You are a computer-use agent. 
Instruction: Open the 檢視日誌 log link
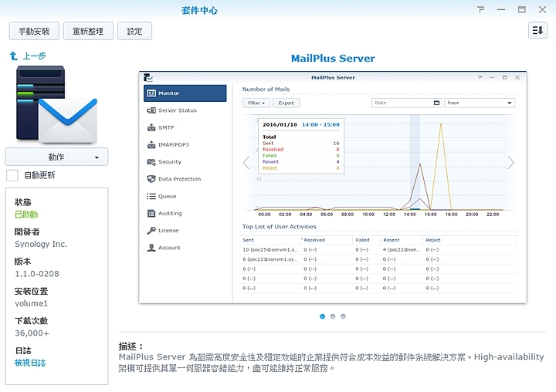pos(31,363)
